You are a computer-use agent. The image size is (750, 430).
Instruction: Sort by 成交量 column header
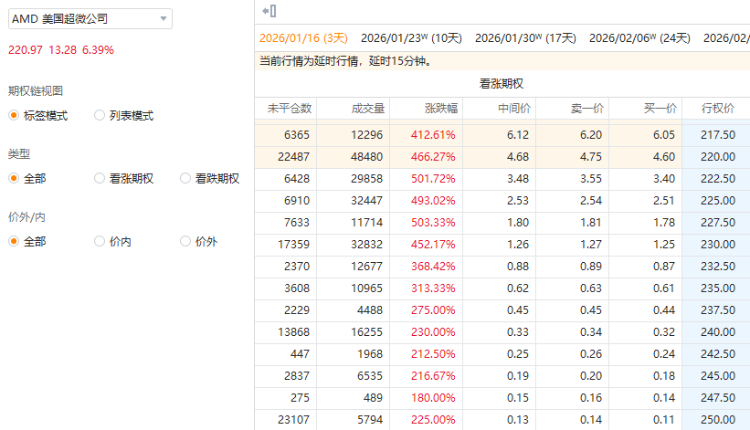click(359, 108)
